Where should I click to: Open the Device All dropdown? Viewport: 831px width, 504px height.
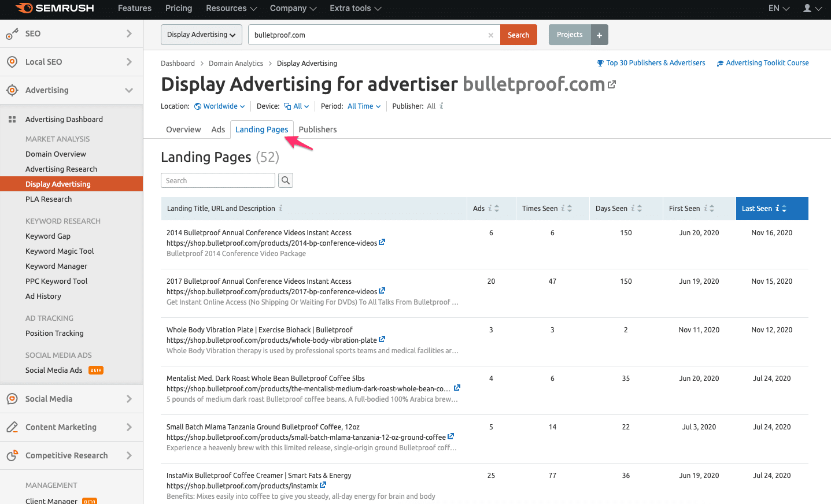tap(297, 106)
